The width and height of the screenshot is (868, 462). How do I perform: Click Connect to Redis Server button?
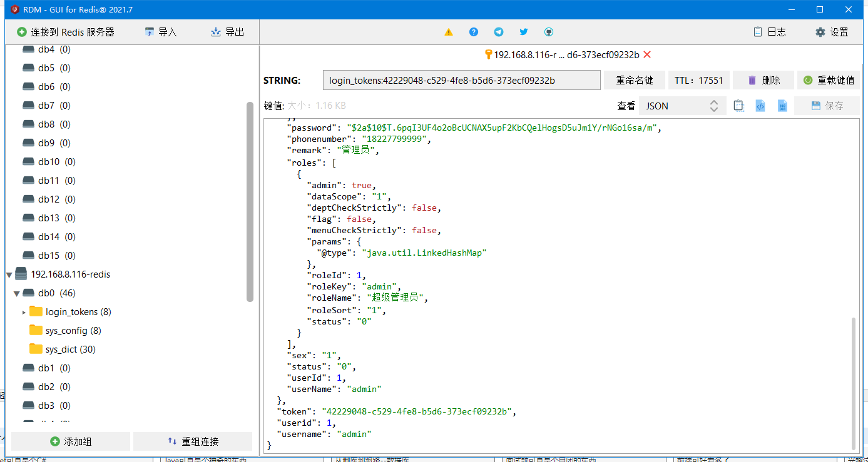(x=65, y=32)
